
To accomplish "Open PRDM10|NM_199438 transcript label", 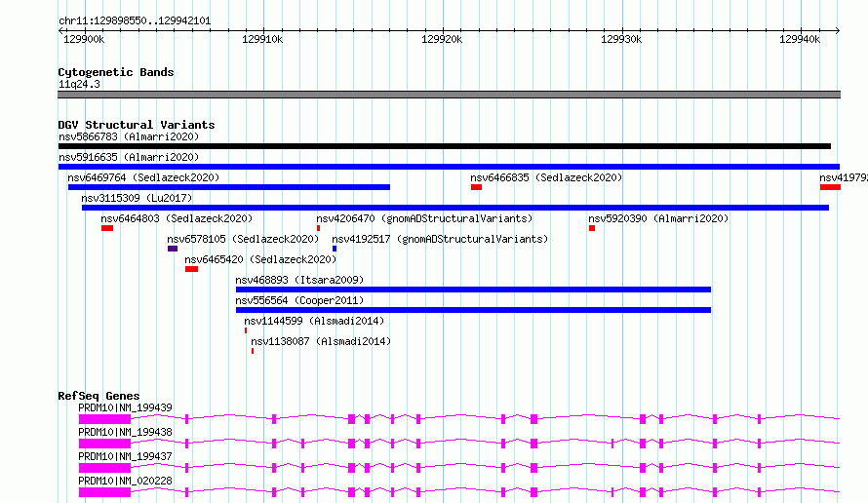I will click(x=125, y=432).
